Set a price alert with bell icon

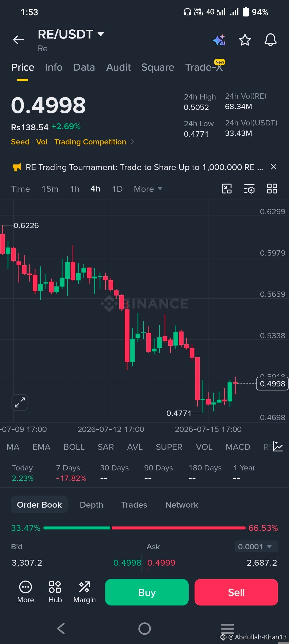(271, 40)
